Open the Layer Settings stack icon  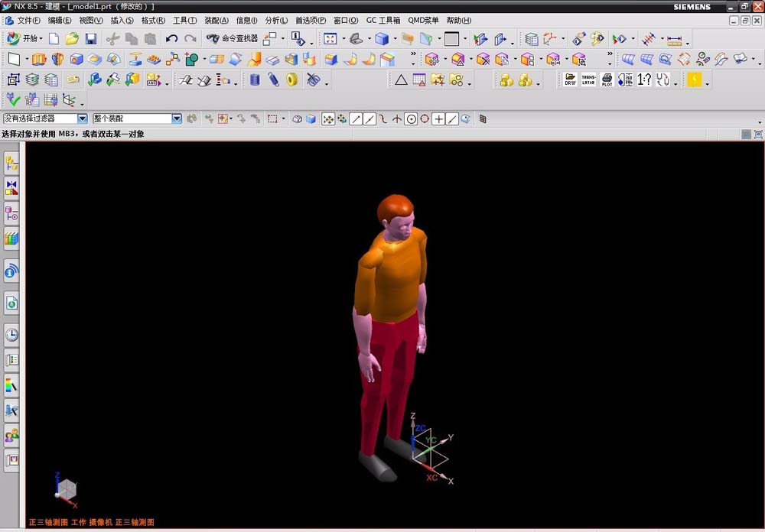click(x=532, y=39)
